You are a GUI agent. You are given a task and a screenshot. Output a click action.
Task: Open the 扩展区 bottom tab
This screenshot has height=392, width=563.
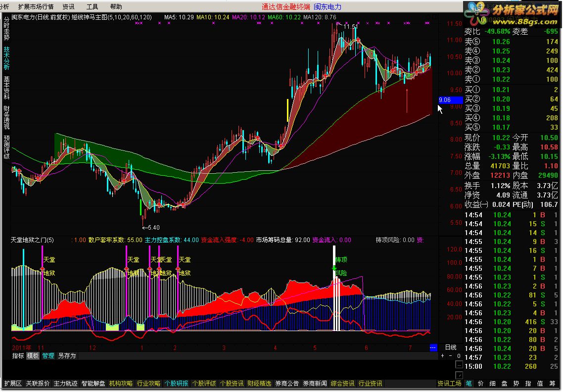click(x=13, y=384)
